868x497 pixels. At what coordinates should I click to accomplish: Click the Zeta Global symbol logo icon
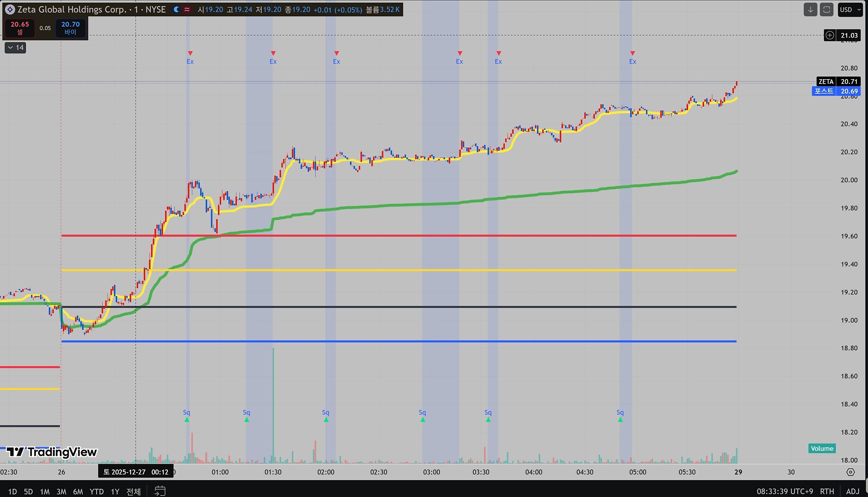pos(9,9)
